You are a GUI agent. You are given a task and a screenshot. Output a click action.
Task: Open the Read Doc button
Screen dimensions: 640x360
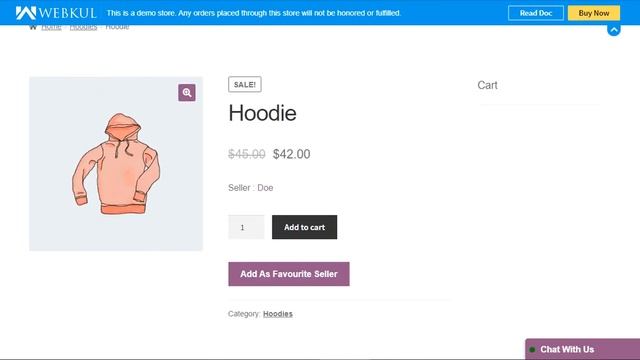click(x=536, y=13)
